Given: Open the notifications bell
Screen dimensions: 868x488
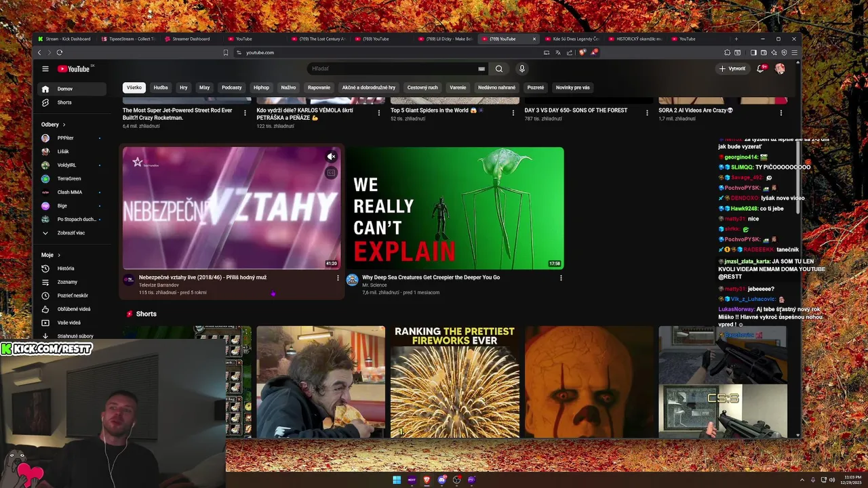Looking at the screenshot, I should (x=760, y=68).
